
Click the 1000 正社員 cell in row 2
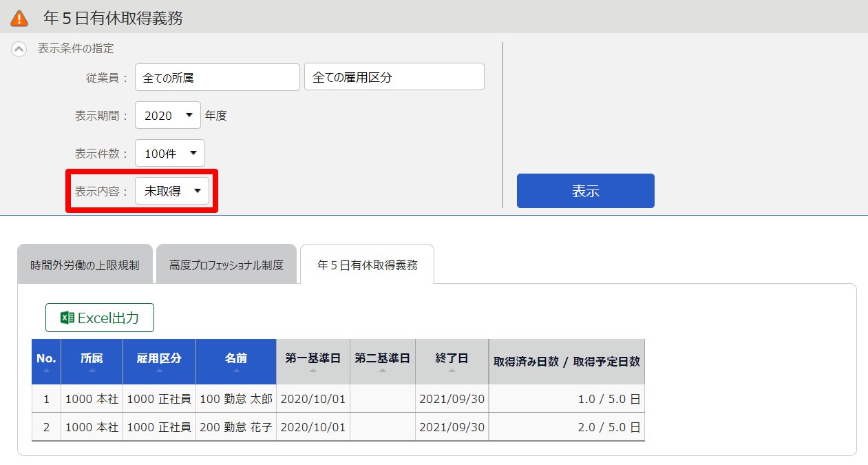(159, 427)
